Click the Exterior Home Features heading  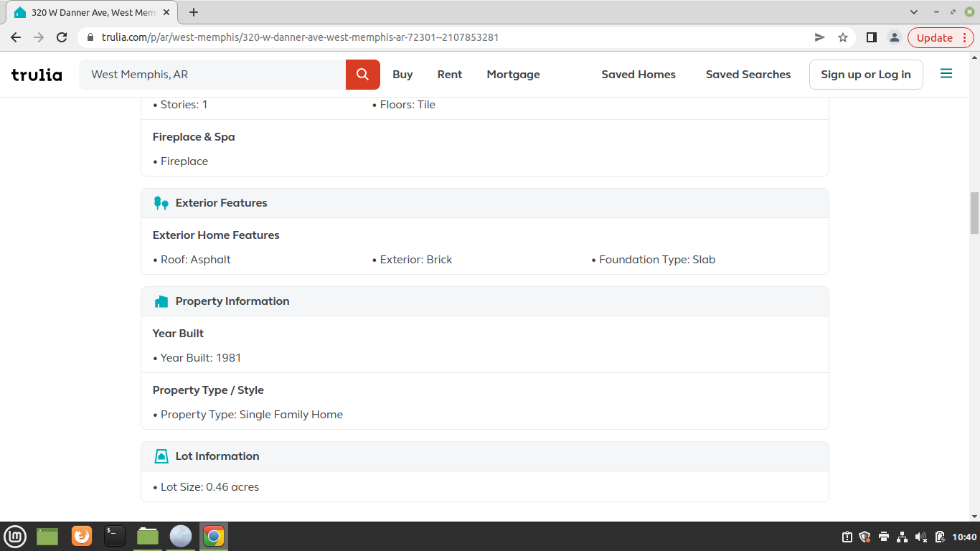click(x=216, y=235)
